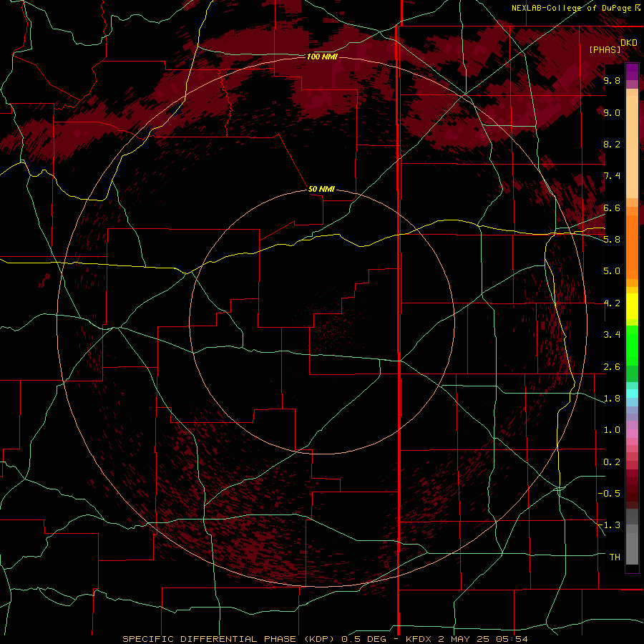The width and height of the screenshot is (644, 644).
Task: Pick the purple swatch atop the legend
Action: (x=632, y=72)
